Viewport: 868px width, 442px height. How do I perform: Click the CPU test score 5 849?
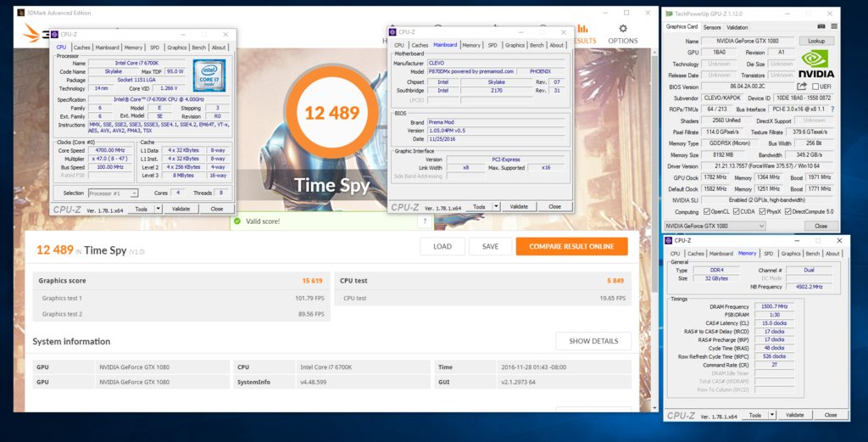[615, 281]
